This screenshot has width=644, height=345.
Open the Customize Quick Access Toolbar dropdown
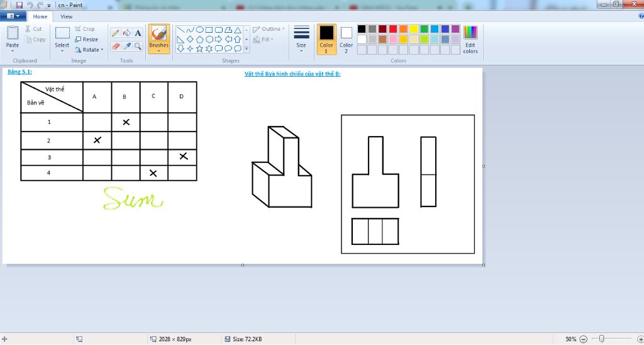[49, 5]
